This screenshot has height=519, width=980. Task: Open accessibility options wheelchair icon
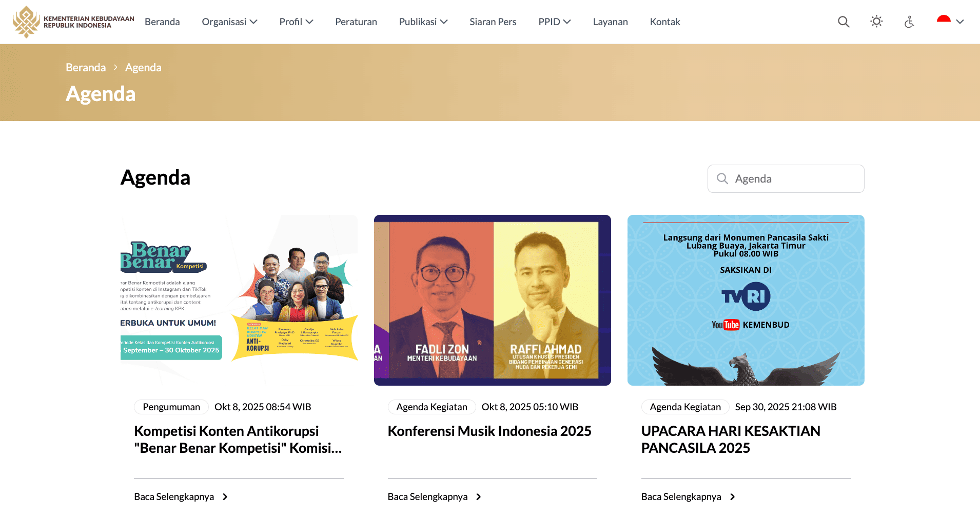909,22
